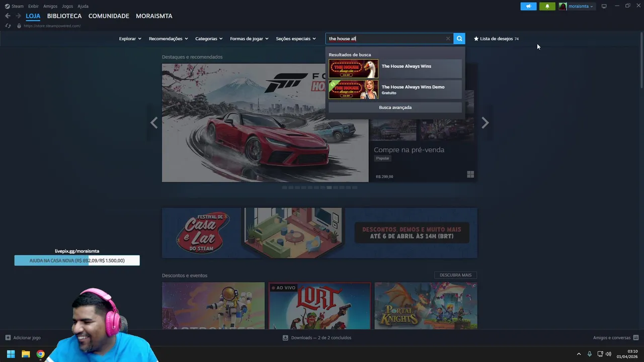Click the Popular tag label
This screenshot has height=362, width=644.
click(383, 158)
